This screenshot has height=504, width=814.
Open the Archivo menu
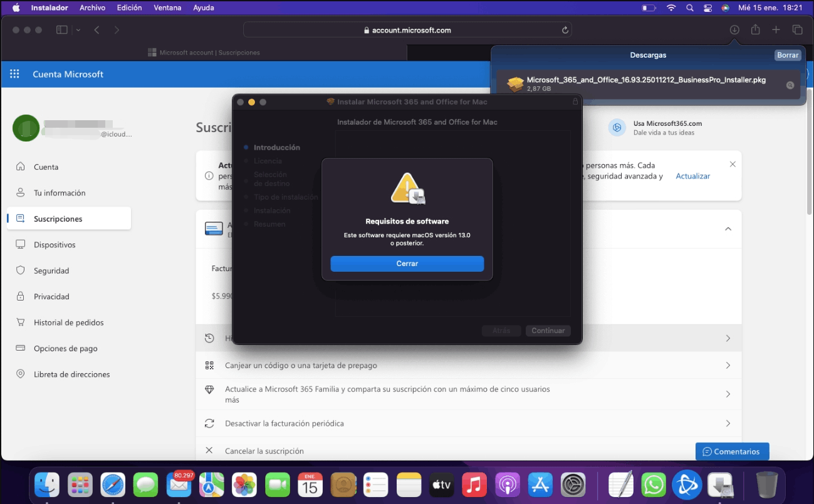[x=93, y=8]
